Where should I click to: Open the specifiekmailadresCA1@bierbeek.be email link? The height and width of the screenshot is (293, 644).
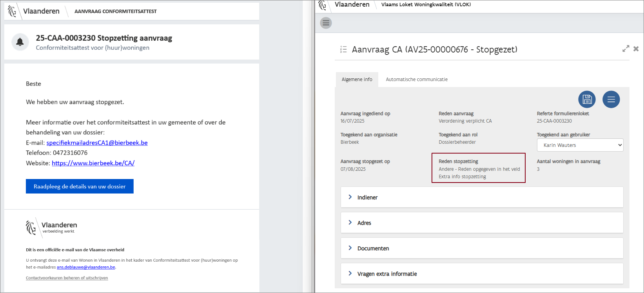[x=97, y=143]
